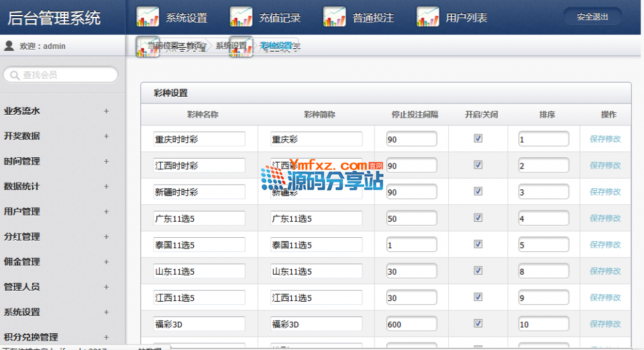Screen dimensions: 644x350
Task: Click the 查找会员 search field
Action: pos(67,75)
